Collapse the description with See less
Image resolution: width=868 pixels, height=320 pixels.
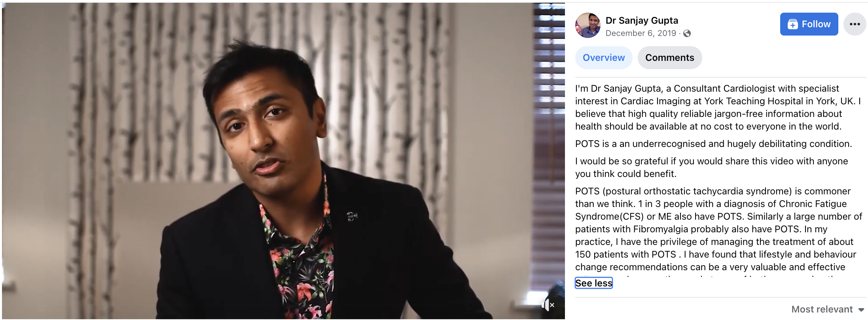(593, 283)
